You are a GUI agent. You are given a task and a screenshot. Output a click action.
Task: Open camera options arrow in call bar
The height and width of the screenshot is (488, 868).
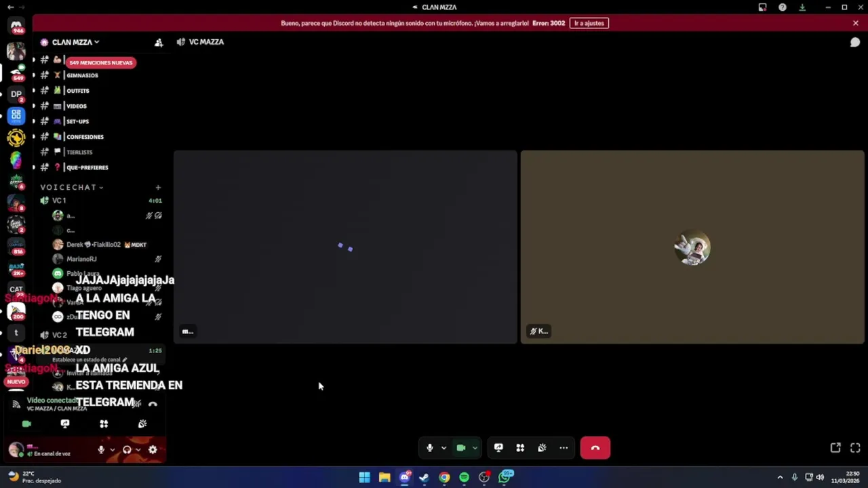pyautogui.click(x=475, y=448)
